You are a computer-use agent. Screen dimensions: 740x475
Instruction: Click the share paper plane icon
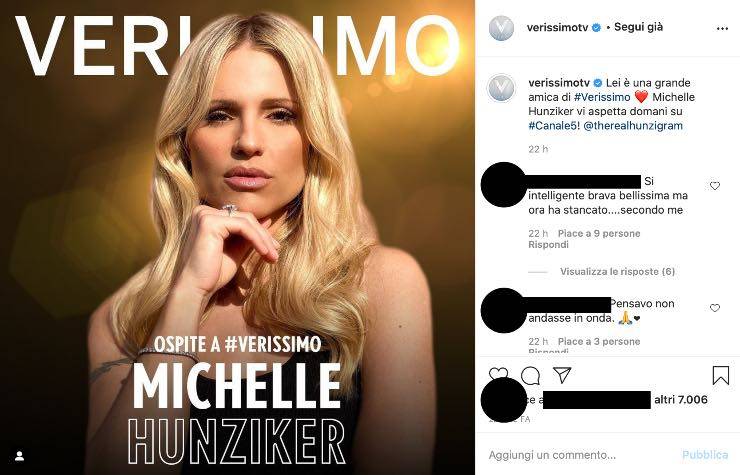pos(562,376)
